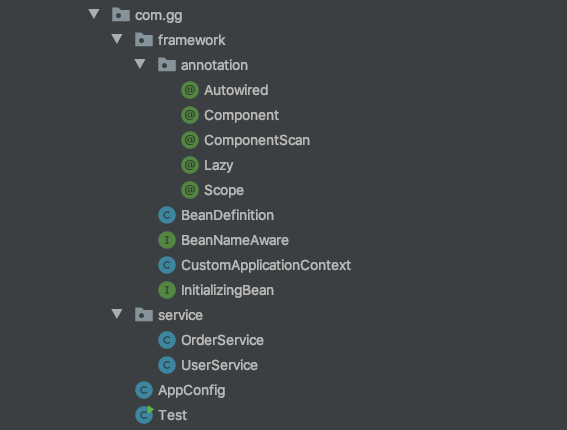
Task: Click the Autowired annotation icon
Action: (x=190, y=90)
